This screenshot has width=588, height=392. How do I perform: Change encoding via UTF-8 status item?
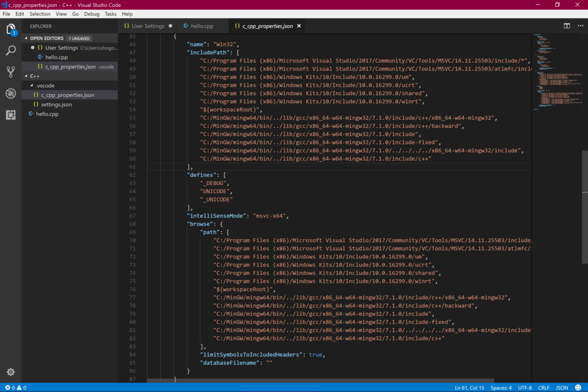click(525, 387)
